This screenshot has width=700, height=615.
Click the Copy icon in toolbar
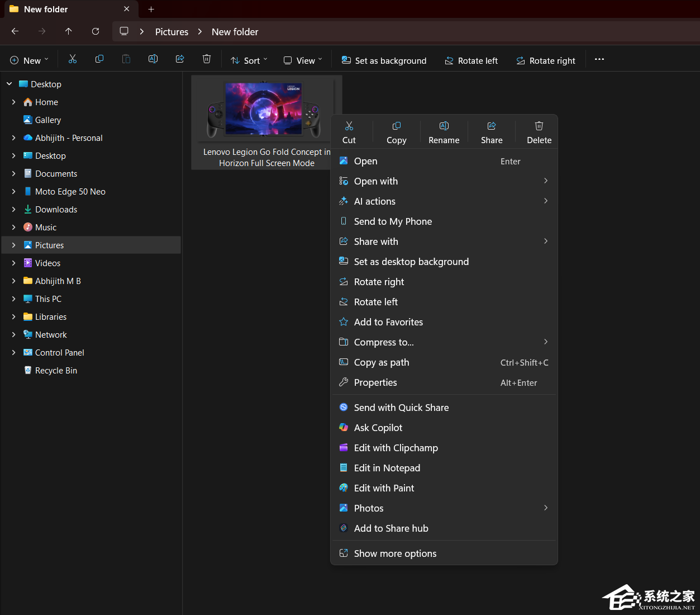pos(99,59)
